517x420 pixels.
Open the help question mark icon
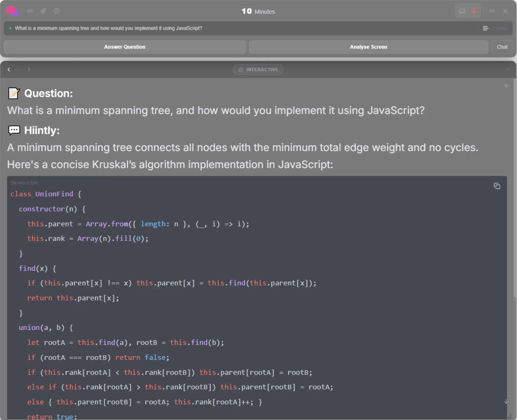[57, 11]
